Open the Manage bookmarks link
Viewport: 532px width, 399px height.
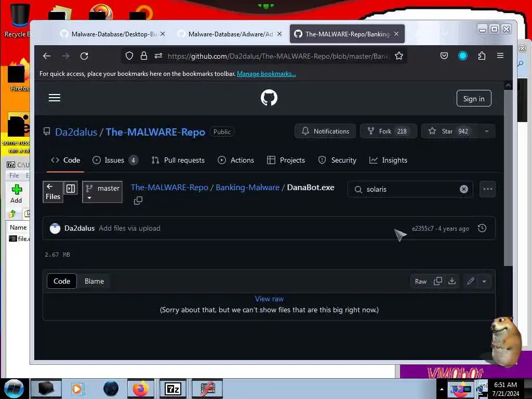tap(267, 74)
